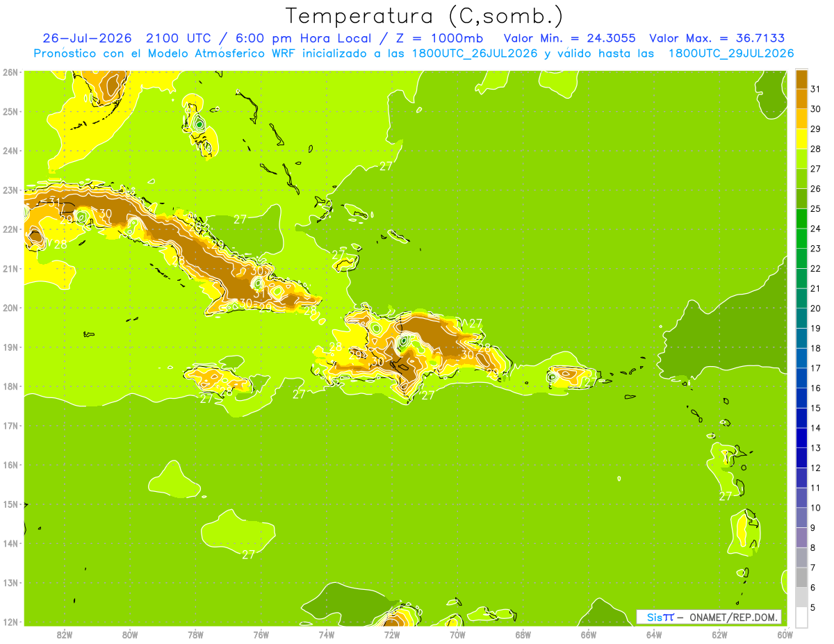Click the color scale legend label '16'
The height and width of the screenshot is (644, 834).
816,388
